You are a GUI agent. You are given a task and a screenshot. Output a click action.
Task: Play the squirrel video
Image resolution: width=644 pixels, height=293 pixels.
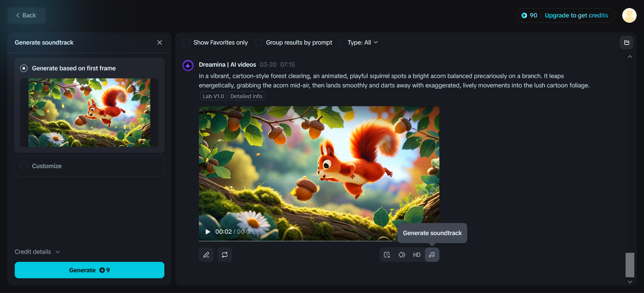point(208,232)
